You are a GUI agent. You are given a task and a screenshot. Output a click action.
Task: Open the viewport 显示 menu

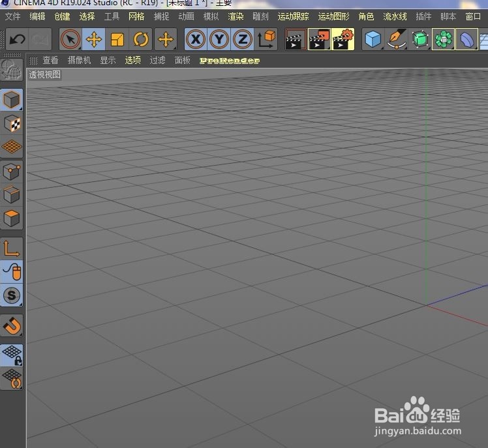pos(108,60)
